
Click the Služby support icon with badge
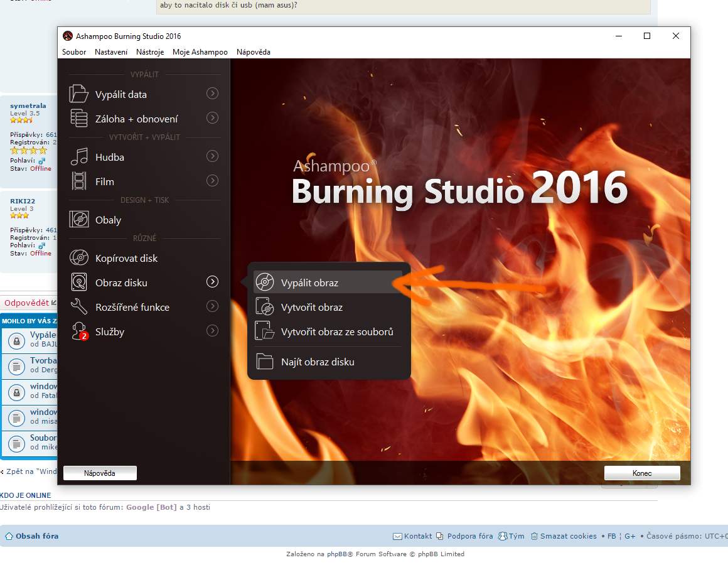[x=80, y=331]
